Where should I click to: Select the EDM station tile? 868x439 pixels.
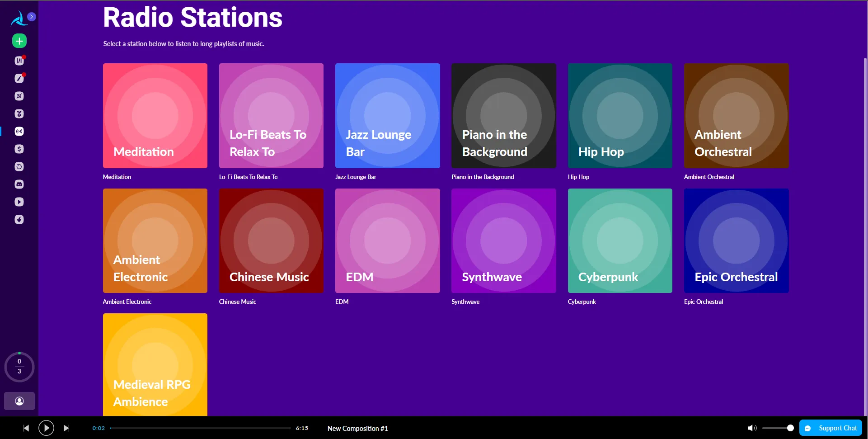(388, 241)
